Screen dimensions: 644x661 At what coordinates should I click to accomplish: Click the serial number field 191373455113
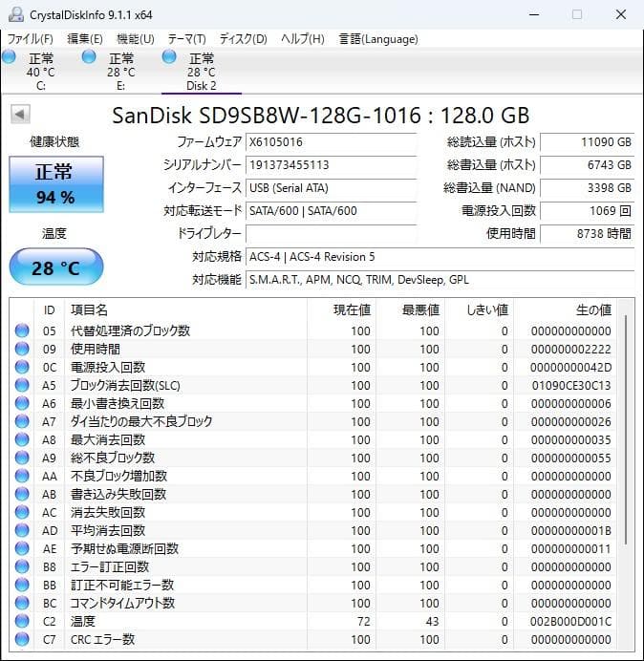[331, 165]
